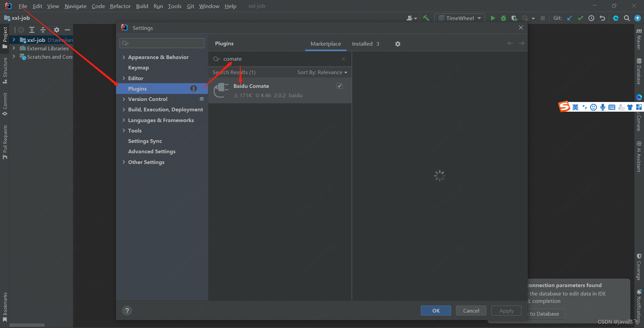Viewport: 644px width, 328px height.
Task: Open Sort By Relevance dropdown
Action: [322, 72]
